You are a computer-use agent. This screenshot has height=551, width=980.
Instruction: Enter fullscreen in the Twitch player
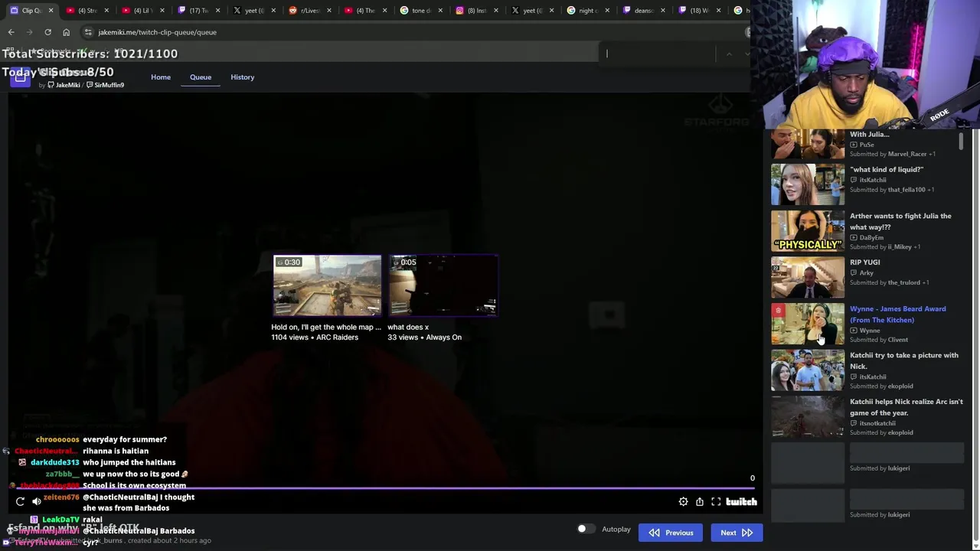(716, 502)
